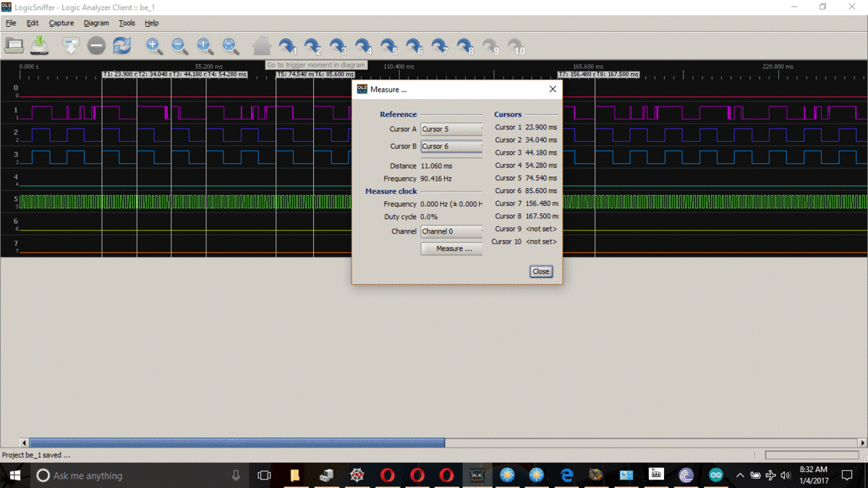Zoom in on the diagram
The height and width of the screenshot is (488, 868).
coord(153,46)
